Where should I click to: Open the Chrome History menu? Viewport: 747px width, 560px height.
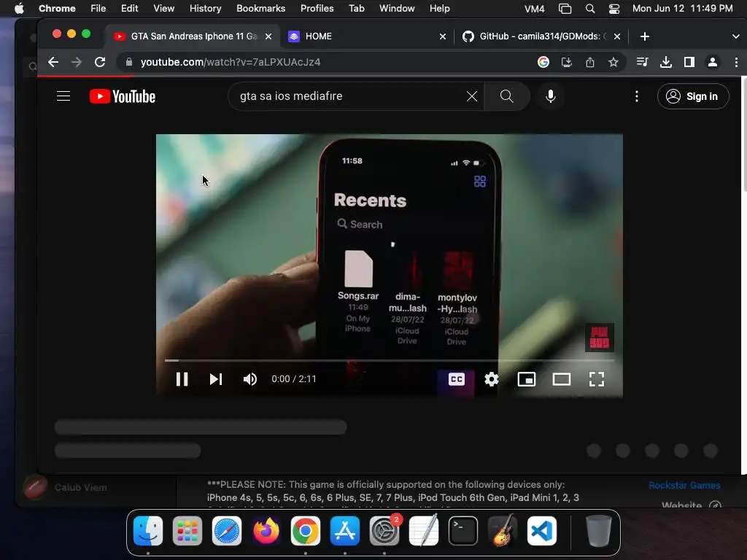click(205, 9)
